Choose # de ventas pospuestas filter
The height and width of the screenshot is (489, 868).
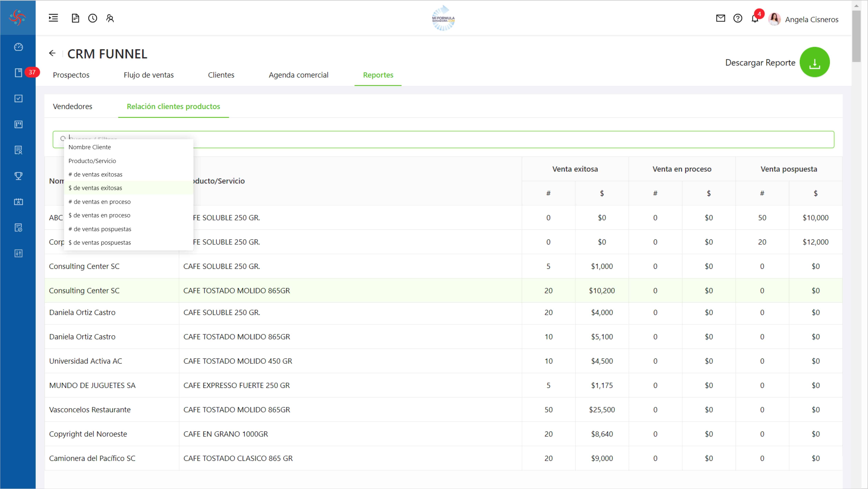pos(128,229)
